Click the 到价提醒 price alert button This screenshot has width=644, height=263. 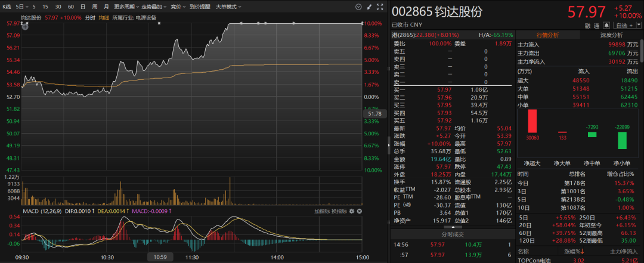point(199,7)
